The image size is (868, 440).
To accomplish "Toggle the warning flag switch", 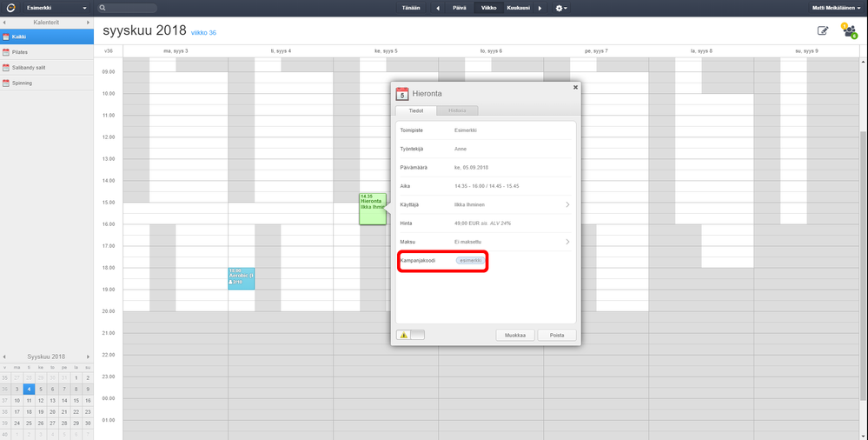I will [410, 335].
